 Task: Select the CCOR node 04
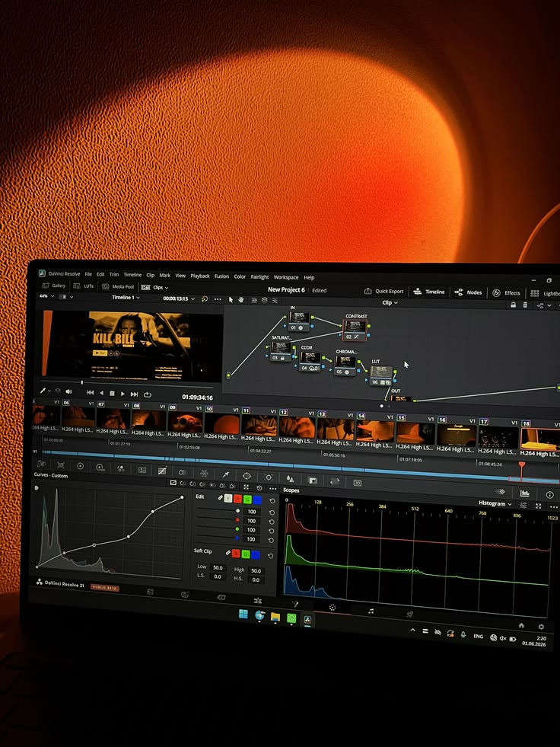[x=310, y=360]
